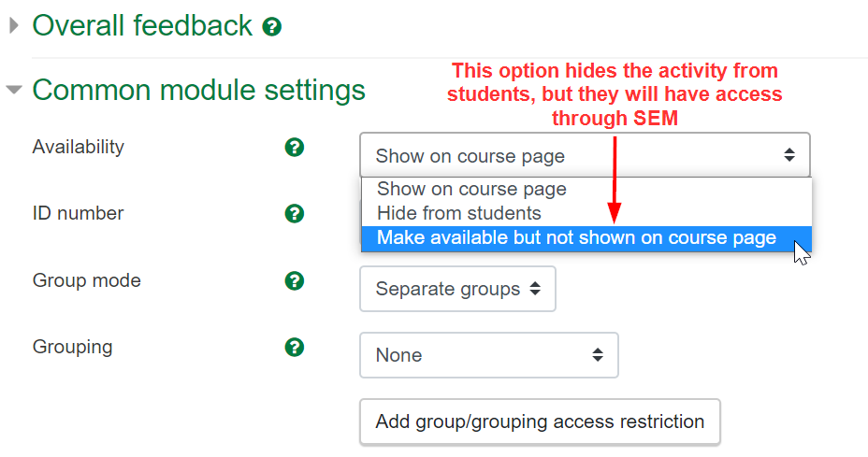Screen dimensions: 868x457
Task: Open the Grouping dropdown set to None
Action: click(x=488, y=355)
